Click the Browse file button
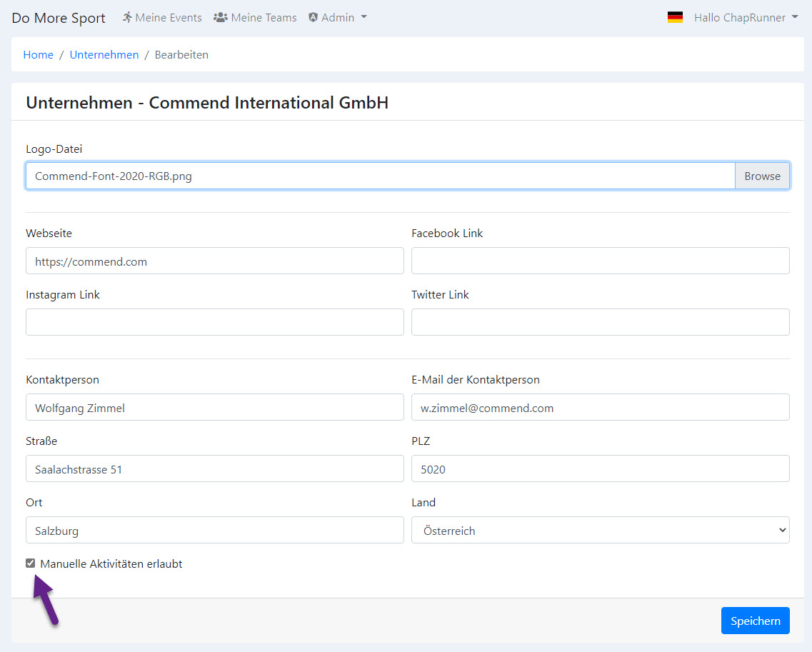 tap(762, 176)
